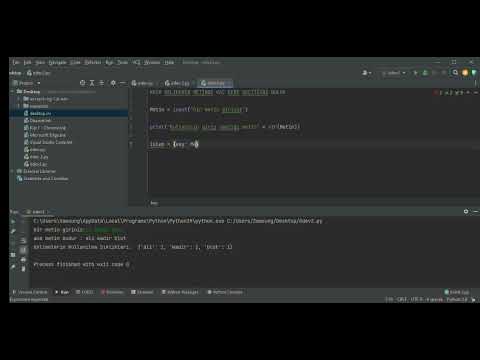This screenshot has height=360, width=480.
Task: Clear console with trash icon
Action: [x=23, y=268]
